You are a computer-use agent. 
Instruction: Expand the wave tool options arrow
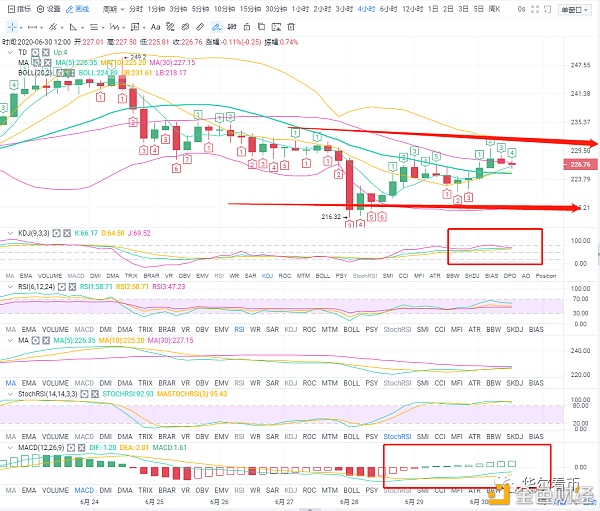123,28
